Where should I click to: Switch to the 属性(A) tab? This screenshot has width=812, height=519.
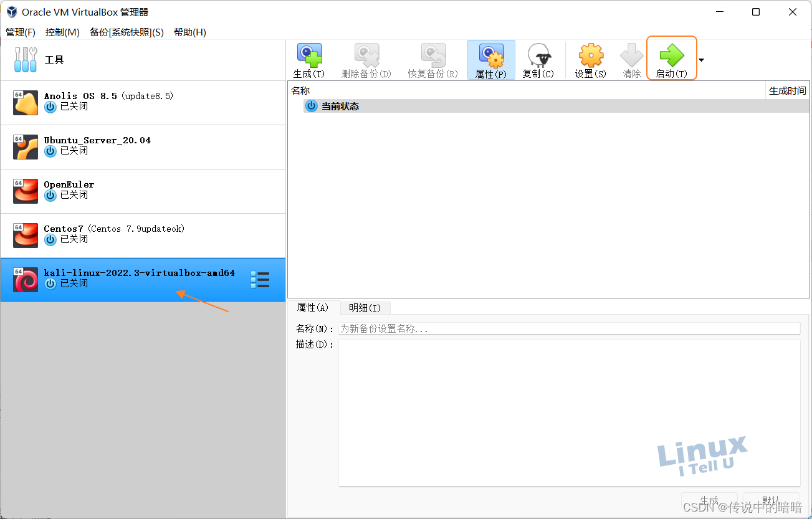[x=313, y=308]
